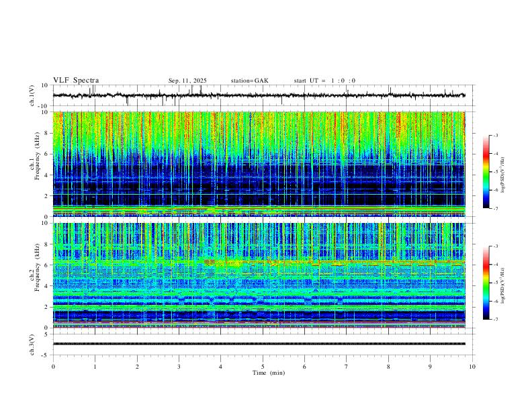Click the "-3" tick on ch.2 color bar
The image size is (532, 411).
click(496, 246)
